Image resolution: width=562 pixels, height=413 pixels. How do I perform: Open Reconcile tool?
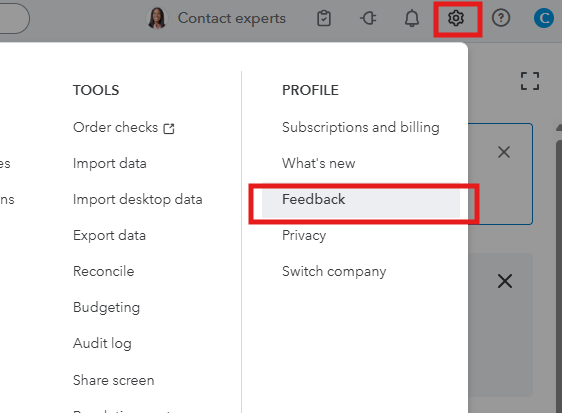[104, 271]
